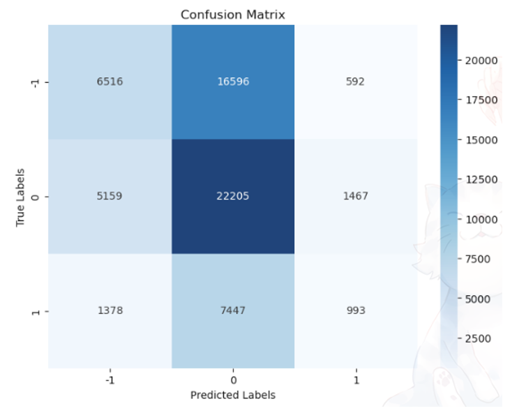Click the 12500 colorbar tick label
Image resolution: width=519 pixels, height=420 pixels.
482,179
